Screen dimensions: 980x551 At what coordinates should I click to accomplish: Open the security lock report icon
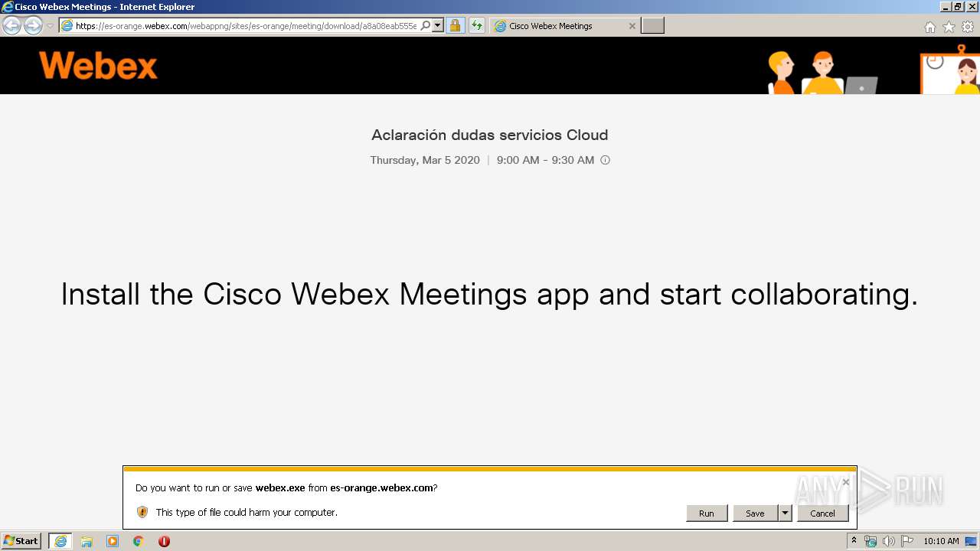pos(456,26)
